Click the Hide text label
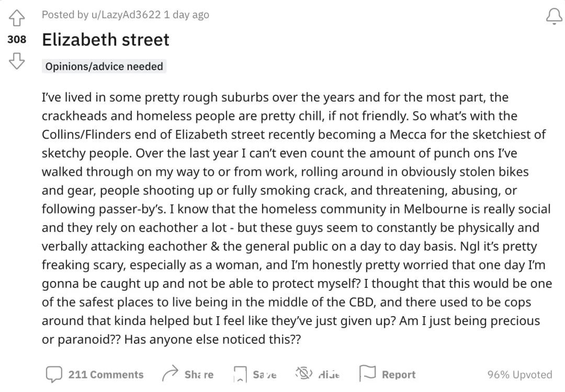 (x=329, y=375)
